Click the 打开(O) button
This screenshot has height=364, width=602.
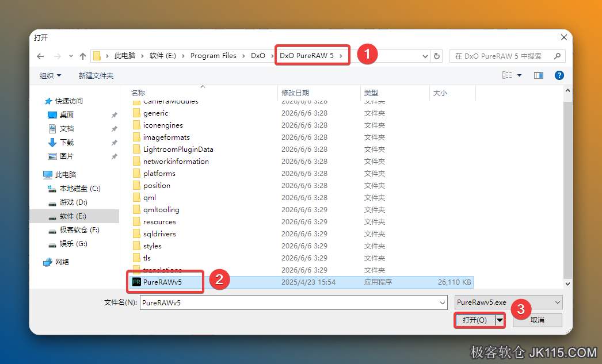(475, 320)
